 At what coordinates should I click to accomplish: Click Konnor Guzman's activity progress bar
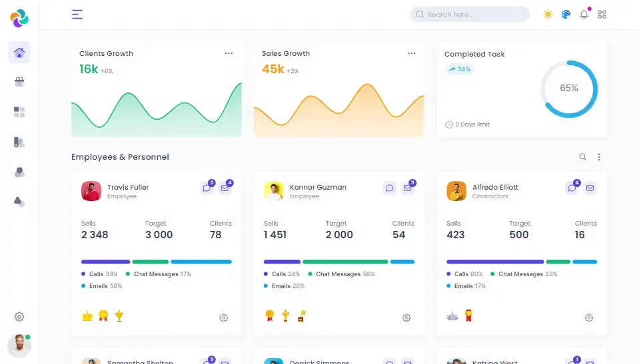(x=339, y=262)
